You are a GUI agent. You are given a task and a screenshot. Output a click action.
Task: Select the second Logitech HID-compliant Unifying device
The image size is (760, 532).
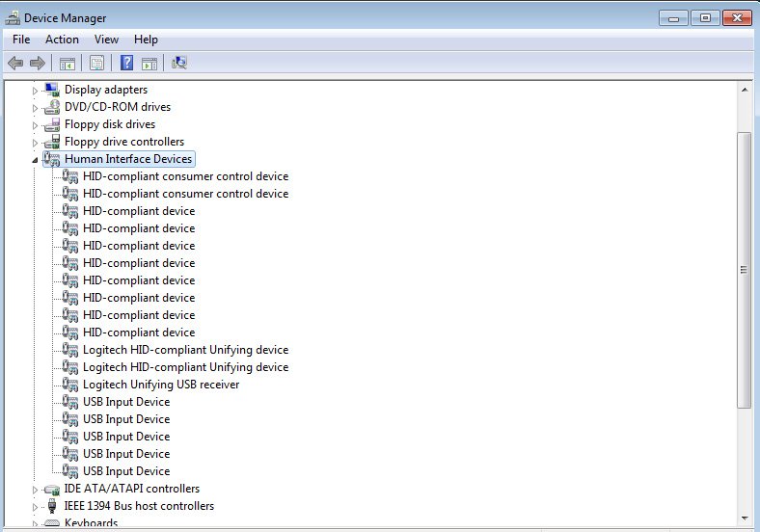pyautogui.click(x=185, y=367)
